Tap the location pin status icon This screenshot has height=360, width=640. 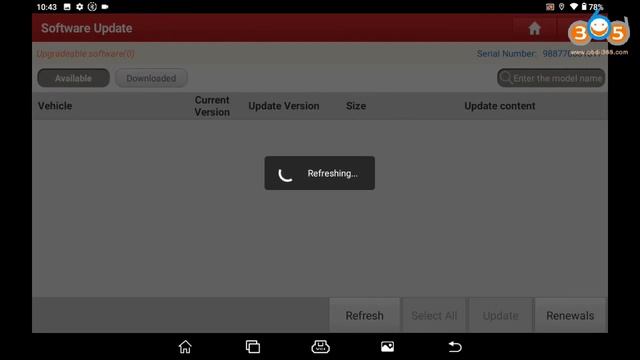click(562, 7)
